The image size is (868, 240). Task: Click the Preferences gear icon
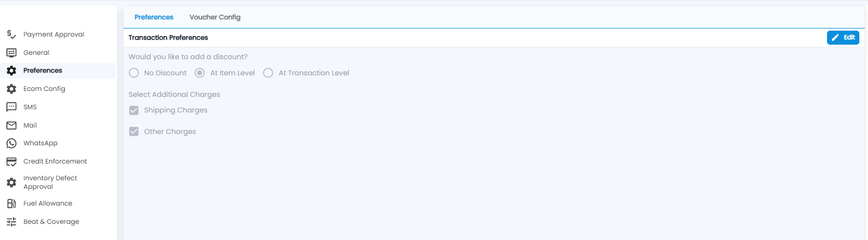tap(11, 70)
